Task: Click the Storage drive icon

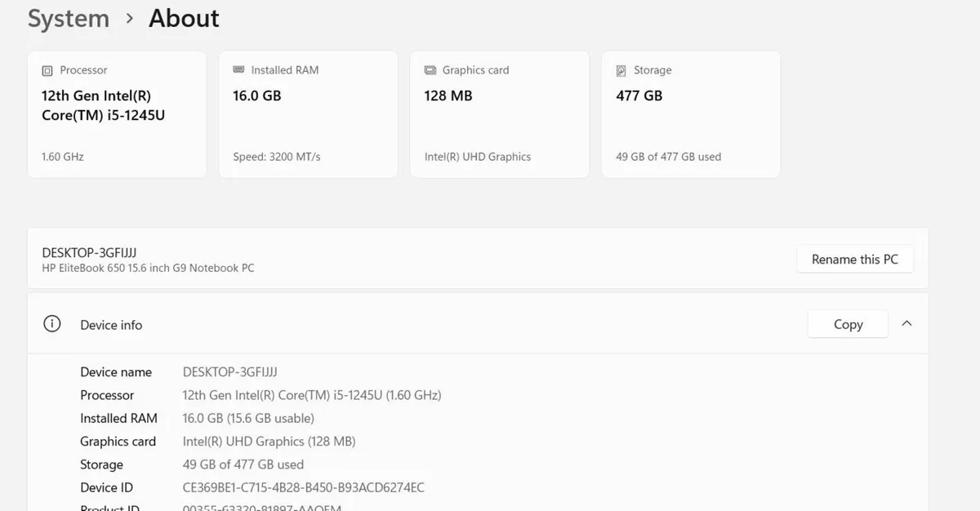Action: [621, 71]
